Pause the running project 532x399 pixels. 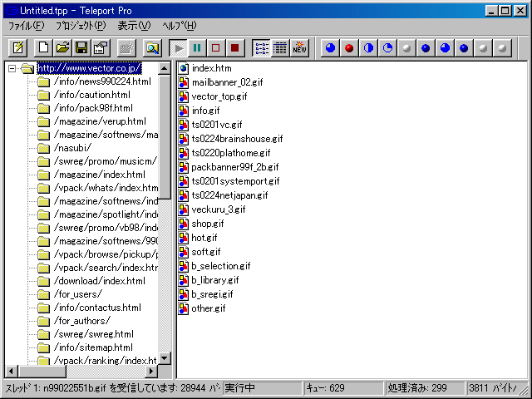pos(197,48)
